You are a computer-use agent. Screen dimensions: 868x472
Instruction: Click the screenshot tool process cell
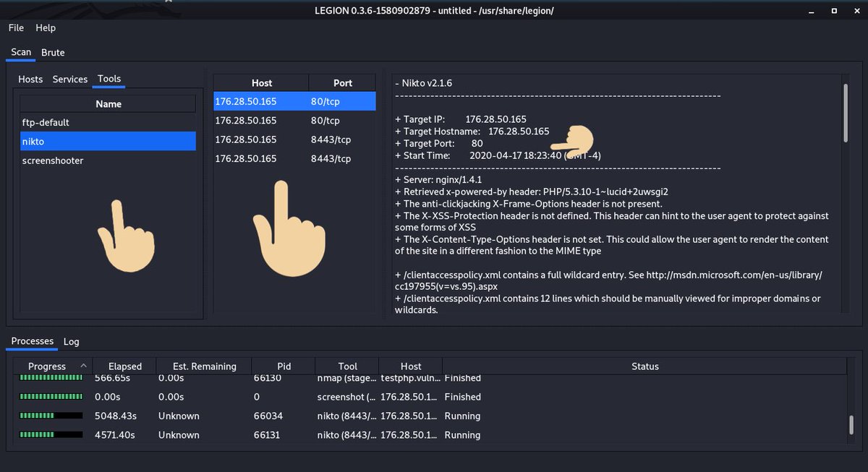[x=346, y=397]
